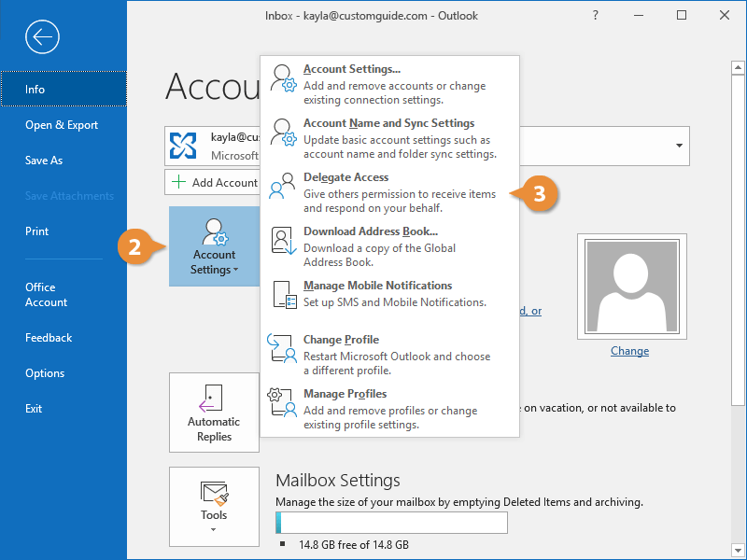The width and height of the screenshot is (747, 560).
Task: Click the Manage Mobile Notifications phone icon
Action: (x=284, y=294)
